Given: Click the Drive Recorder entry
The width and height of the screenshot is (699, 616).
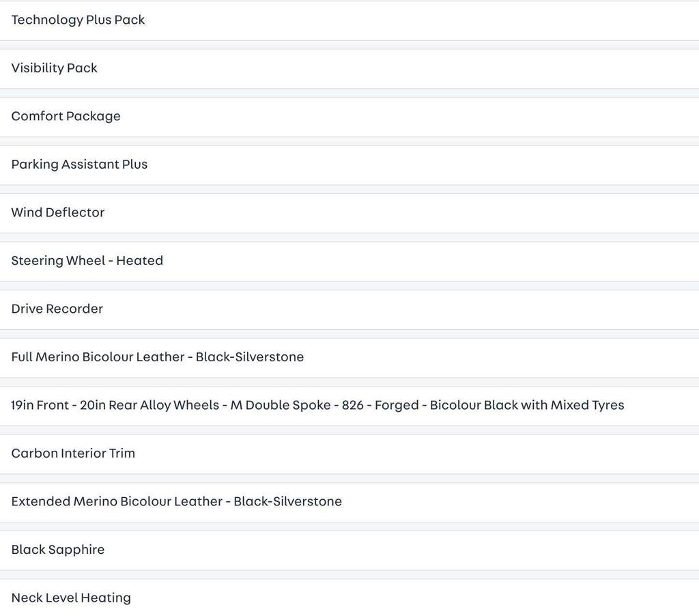Looking at the screenshot, I should click(349, 309).
